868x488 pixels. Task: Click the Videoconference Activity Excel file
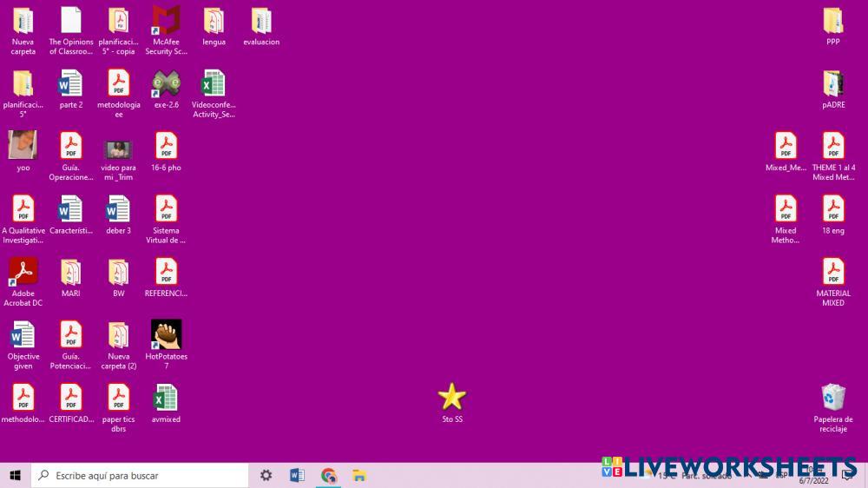(214, 84)
